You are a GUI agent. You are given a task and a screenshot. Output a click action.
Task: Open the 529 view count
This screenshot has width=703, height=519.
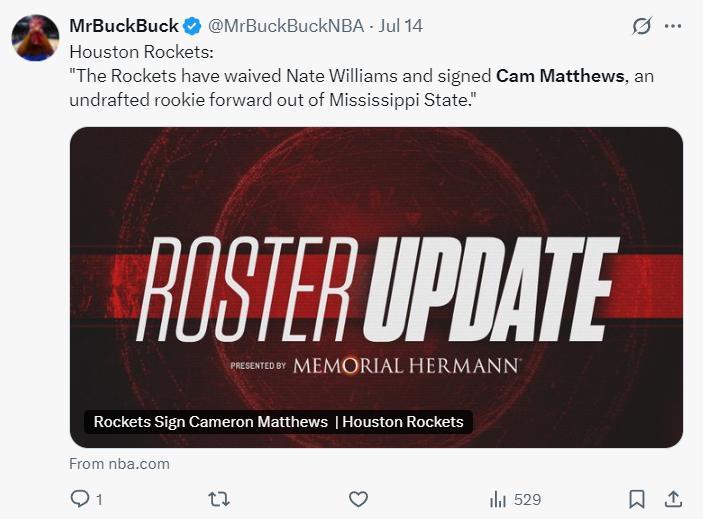coord(527,499)
